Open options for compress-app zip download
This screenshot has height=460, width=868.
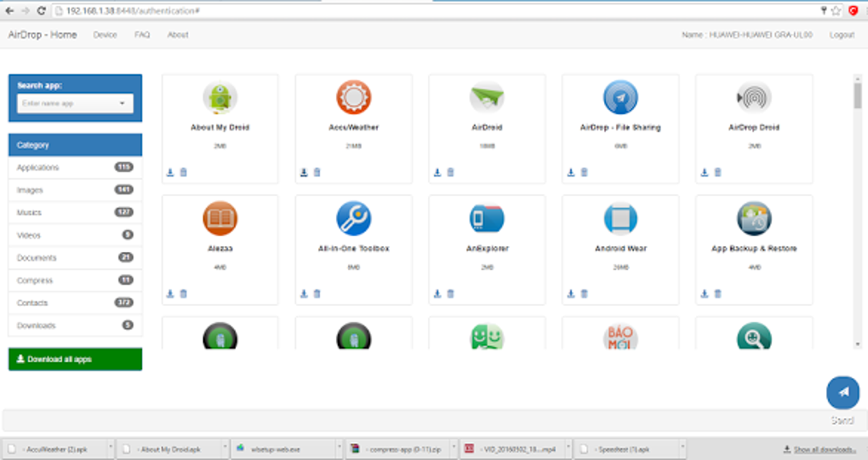[x=454, y=448]
